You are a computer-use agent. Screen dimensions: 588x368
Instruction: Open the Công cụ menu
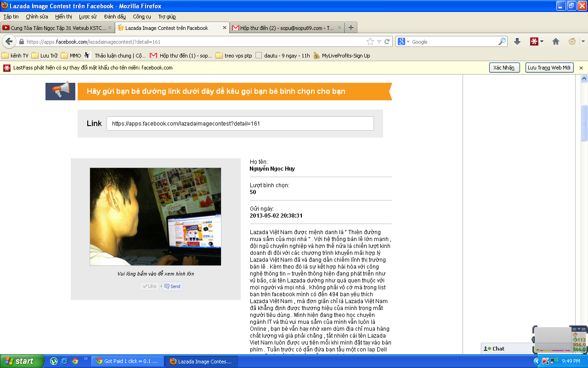click(142, 17)
